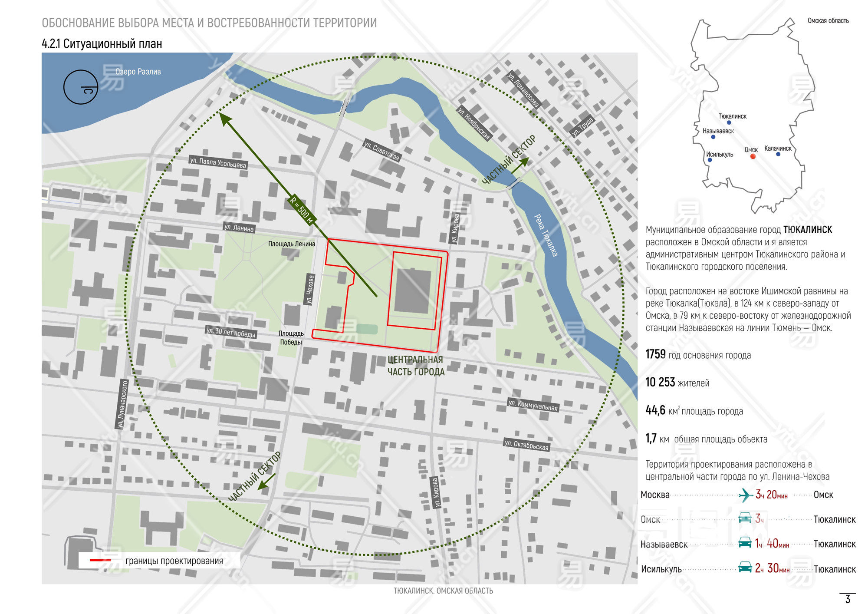The height and width of the screenshot is (614, 868).
Task: Click the R = 500 м radius label
Action: tap(302, 210)
